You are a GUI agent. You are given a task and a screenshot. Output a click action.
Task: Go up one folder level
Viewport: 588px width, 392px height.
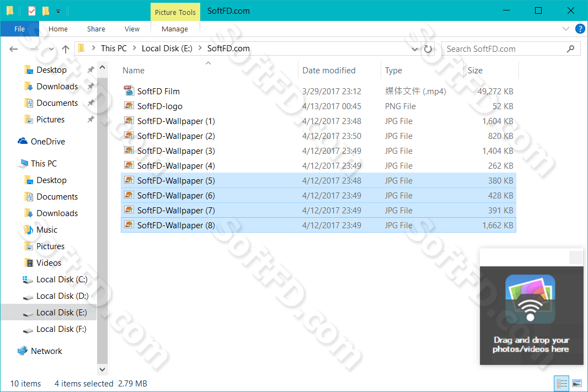(x=66, y=49)
